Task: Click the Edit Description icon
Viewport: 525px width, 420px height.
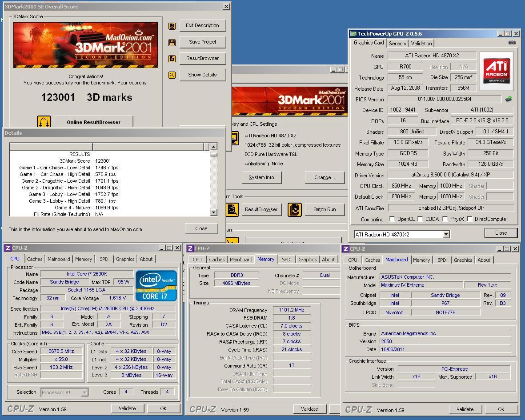Action: (172, 26)
